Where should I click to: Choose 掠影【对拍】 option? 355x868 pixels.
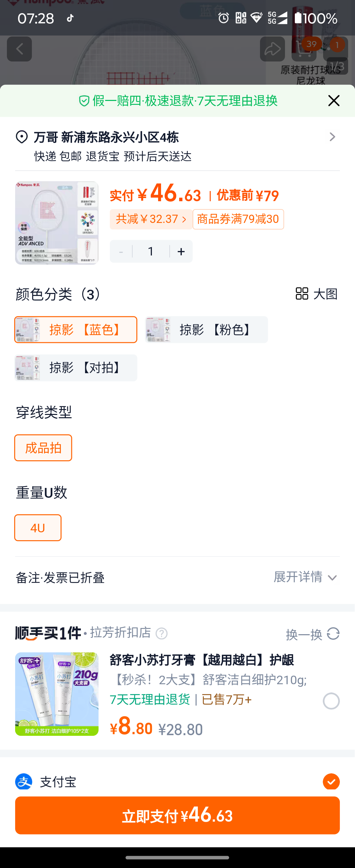tap(76, 367)
